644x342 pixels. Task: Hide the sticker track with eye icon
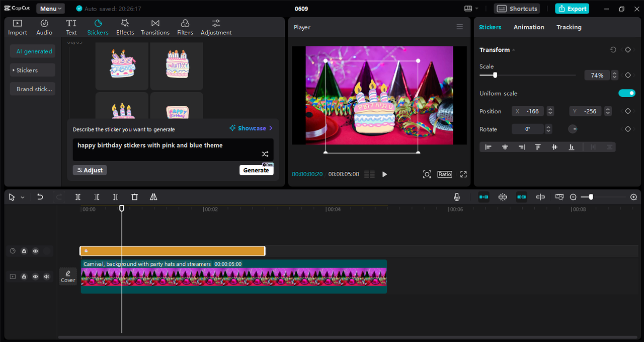[35, 251]
